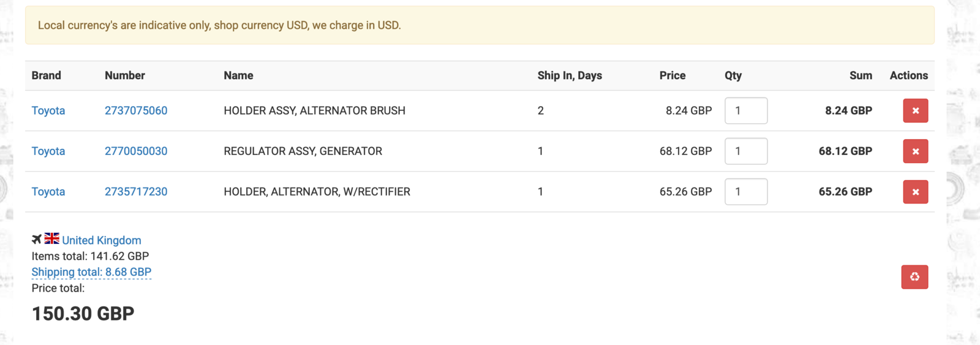Change the United Kingdom shipping country

(102, 240)
